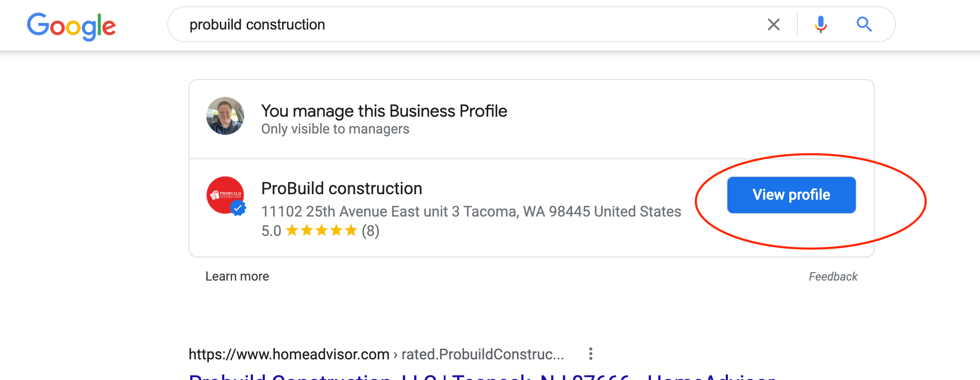Click the magnifying glass search icon
The width and height of the screenshot is (980, 380).
(x=864, y=24)
